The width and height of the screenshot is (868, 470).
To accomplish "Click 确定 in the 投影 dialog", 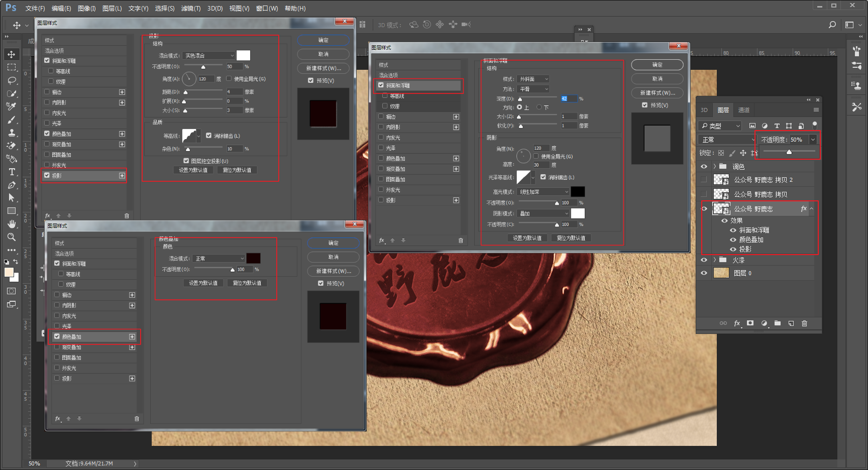I will pos(323,40).
